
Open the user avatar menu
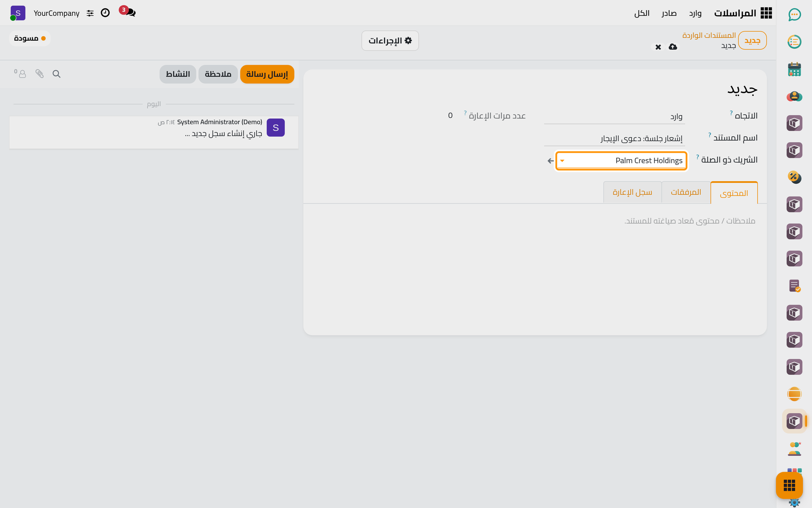pyautogui.click(x=18, y=13)
